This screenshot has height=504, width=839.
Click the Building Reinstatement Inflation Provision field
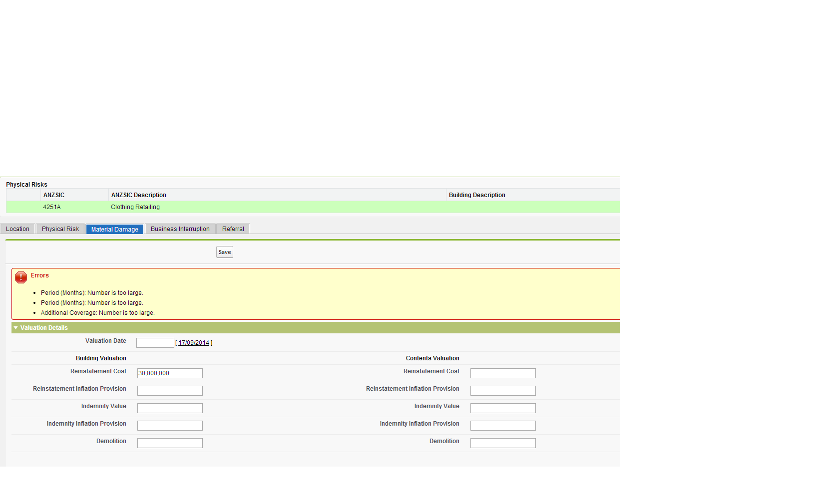(169, 390)
